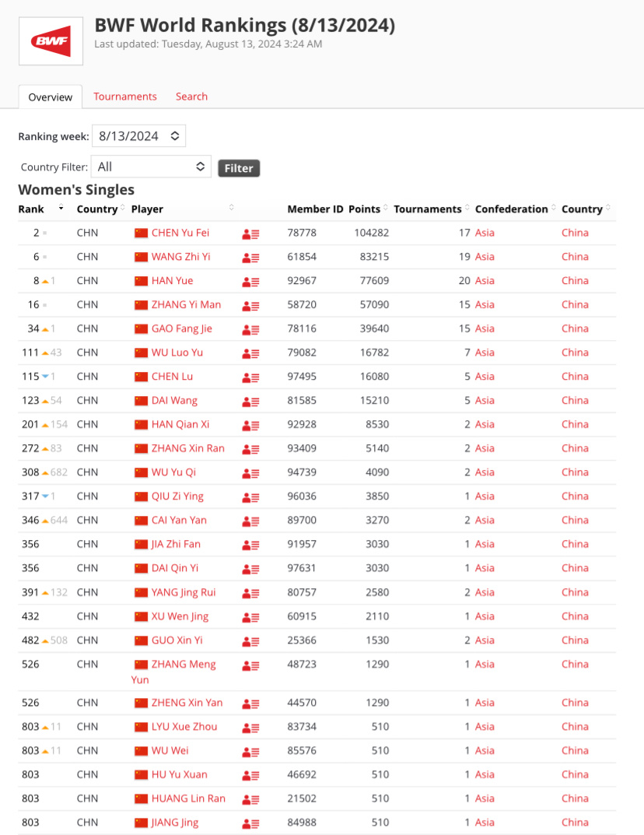Open HU Yu Xuan's player profile icon
This screenshot has width=644, height=835.
click(x=250, y=776)
